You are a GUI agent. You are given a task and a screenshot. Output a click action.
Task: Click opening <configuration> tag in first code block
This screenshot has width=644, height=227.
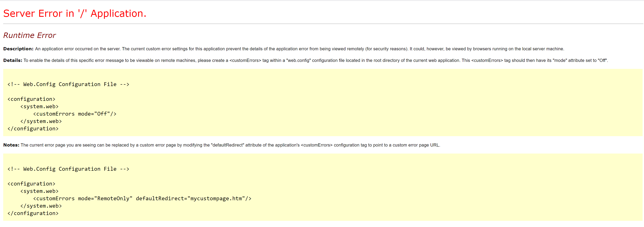pyautogui.click(x=31, y=99)
